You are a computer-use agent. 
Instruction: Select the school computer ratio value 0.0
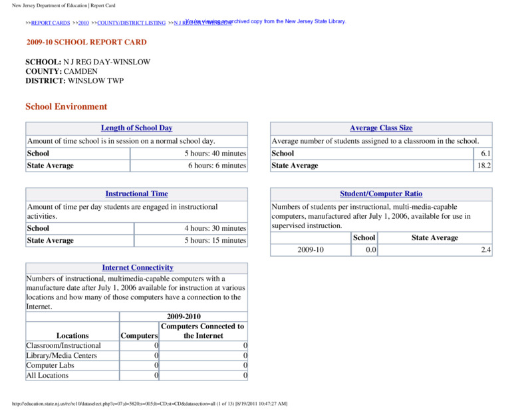(371, 250)
